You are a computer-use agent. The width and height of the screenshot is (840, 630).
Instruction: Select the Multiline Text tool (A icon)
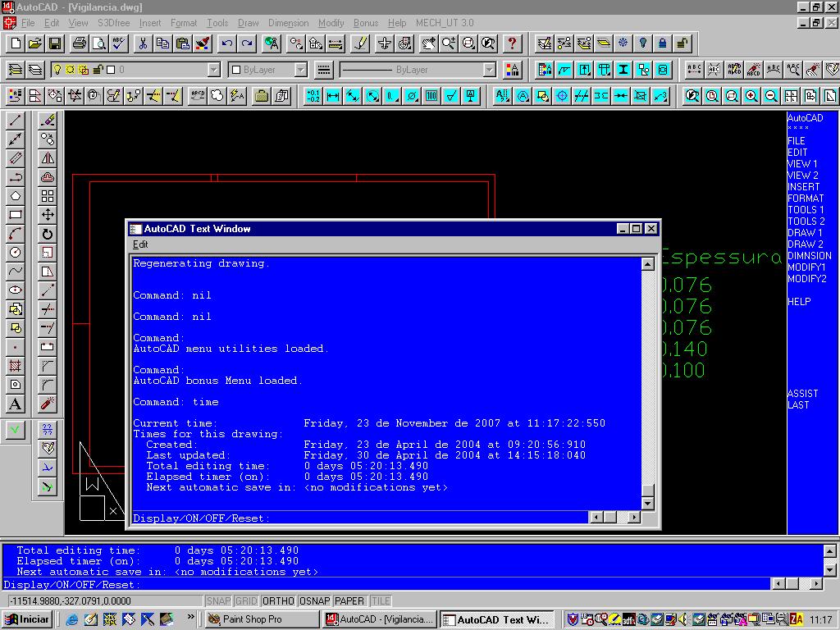coord(16,404)
